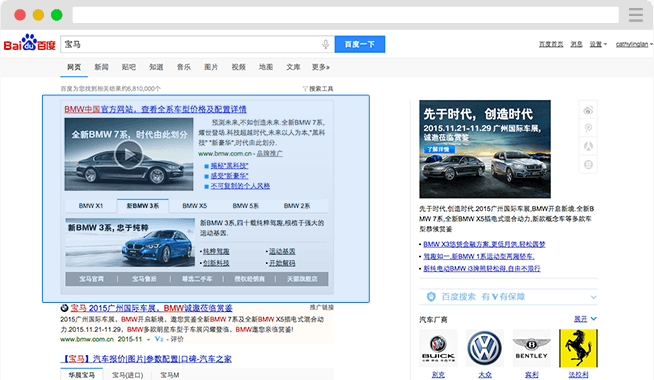Click the blue BMW 3 series image

[x=130, y=242]
